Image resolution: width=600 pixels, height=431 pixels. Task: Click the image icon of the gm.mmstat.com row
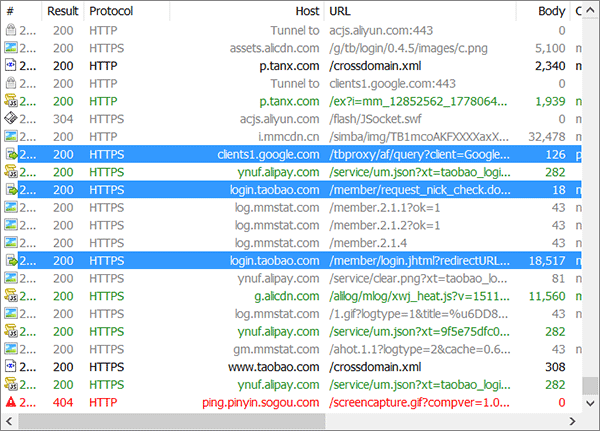(11, 349)
